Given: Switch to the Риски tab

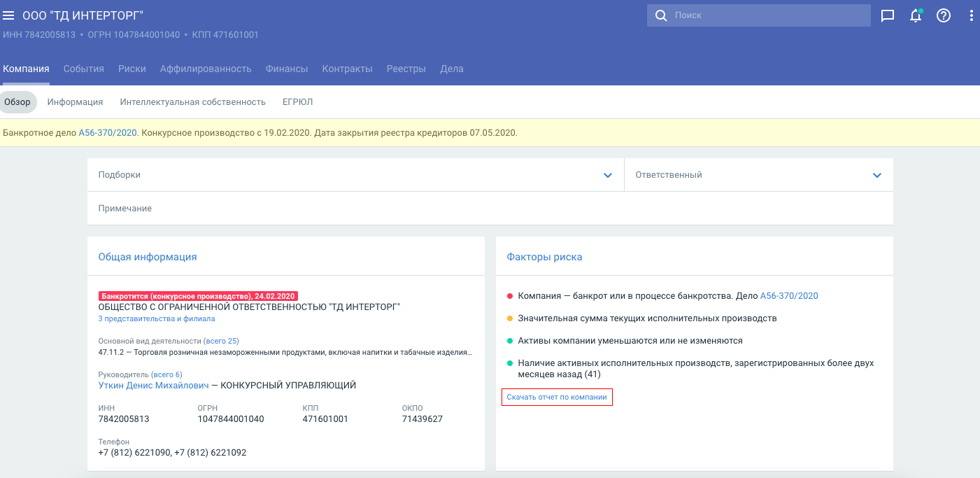Looking at the screenshot, I should click(x=132, y=69).
